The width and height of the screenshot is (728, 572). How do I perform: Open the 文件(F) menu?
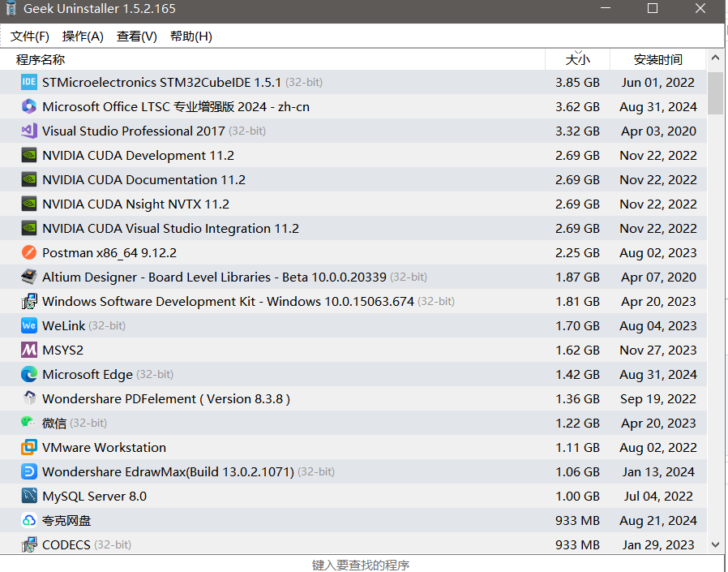[30, 37]
